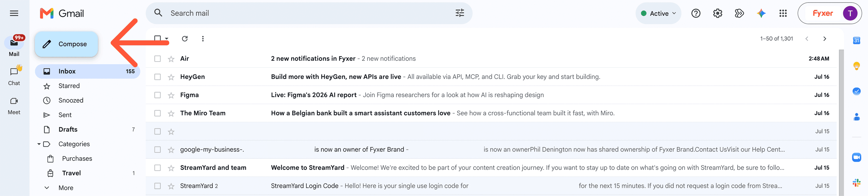Open the owner of Fyxer Brand email
868x196 pixels.
tap(491, 149)
